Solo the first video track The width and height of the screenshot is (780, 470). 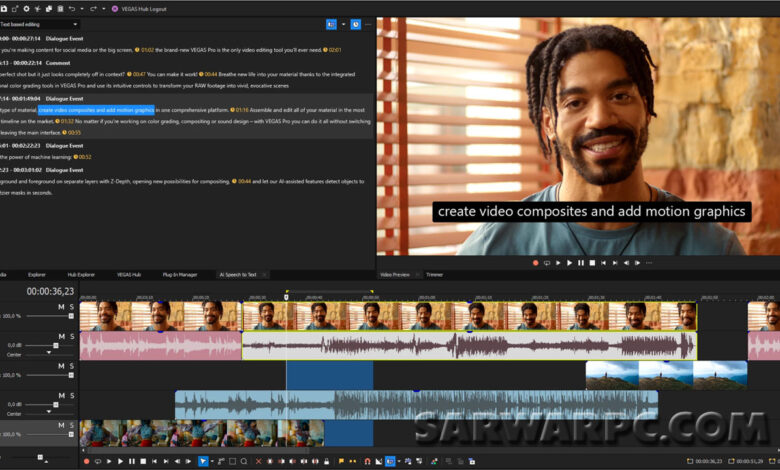click(x=72, y=307)
